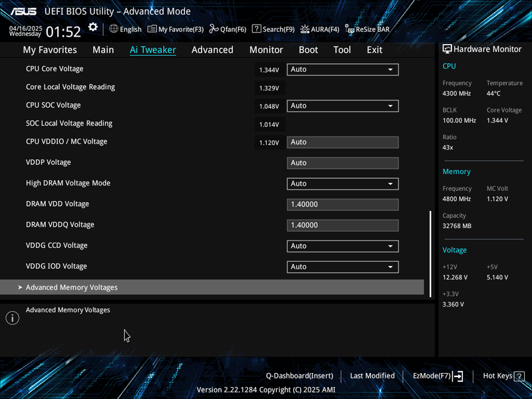Open VDDG CCD Voltage dropdown
Image resolution: width=532 pixels, height=399 pixels.
click(x=342, y=246)
